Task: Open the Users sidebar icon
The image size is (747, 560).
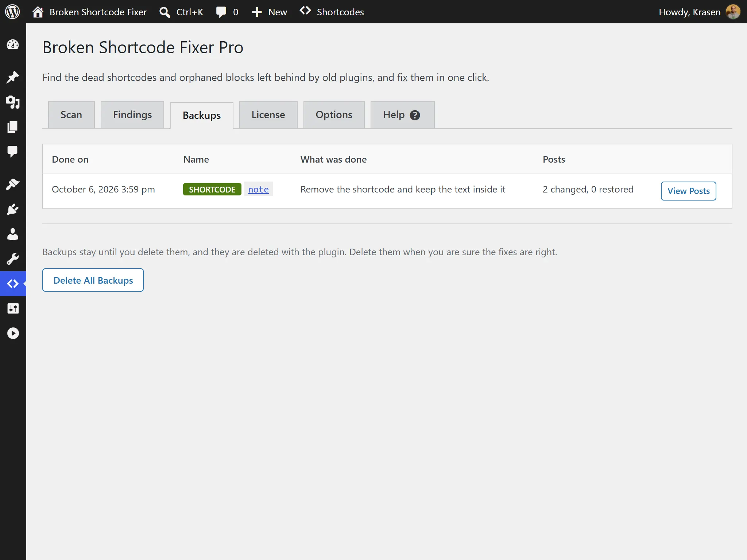Action: point(13,234)
